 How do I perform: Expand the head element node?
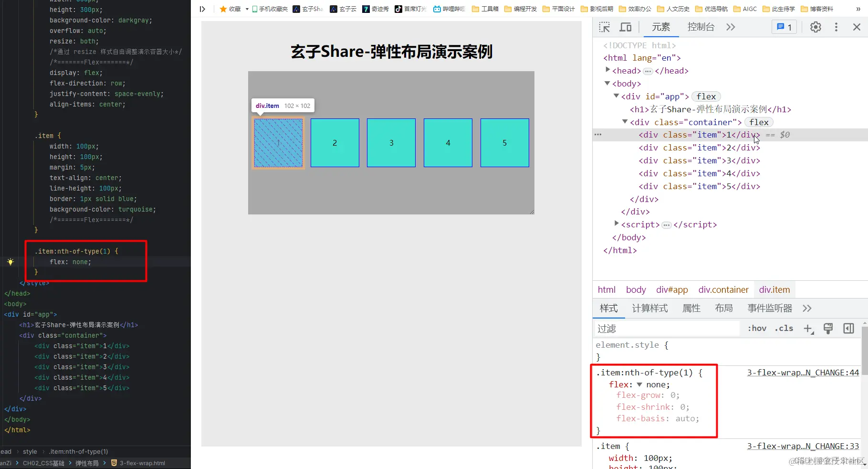click(x=607, y=70)
